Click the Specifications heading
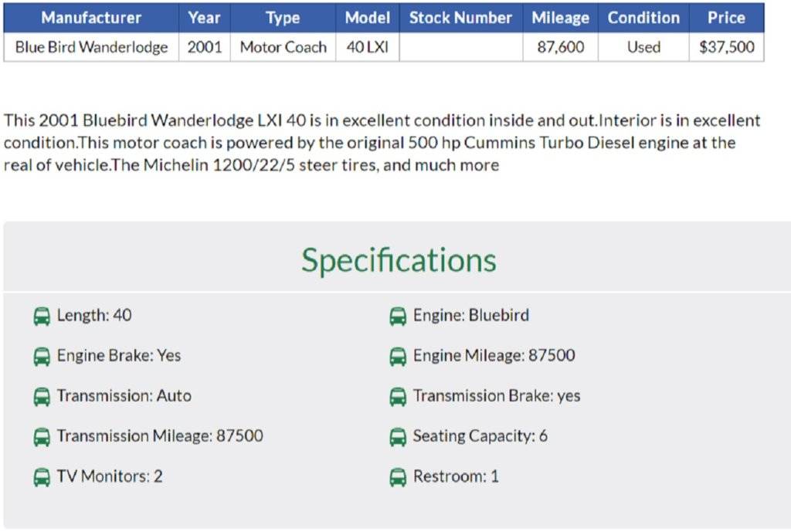 point(399,260)
